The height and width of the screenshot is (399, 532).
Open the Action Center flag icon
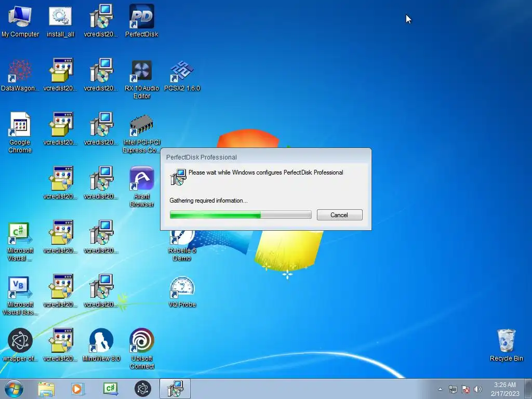(465, 389)
